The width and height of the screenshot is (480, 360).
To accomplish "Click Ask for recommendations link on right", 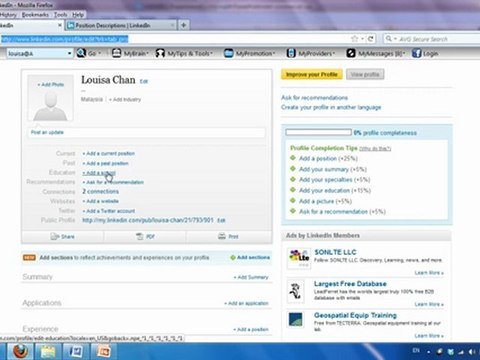I will [314, 98].
